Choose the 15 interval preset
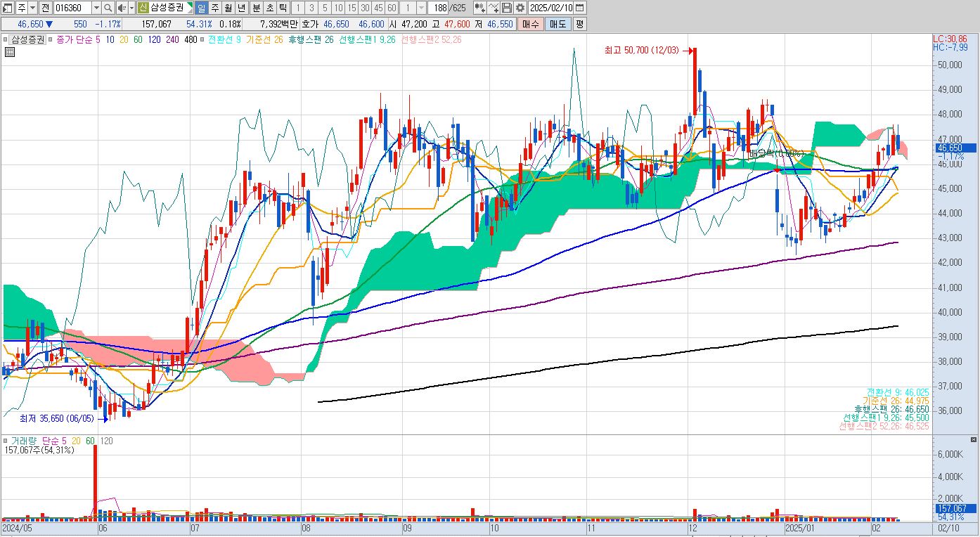This screenshot has width=980, height=537. pos(352,8)
